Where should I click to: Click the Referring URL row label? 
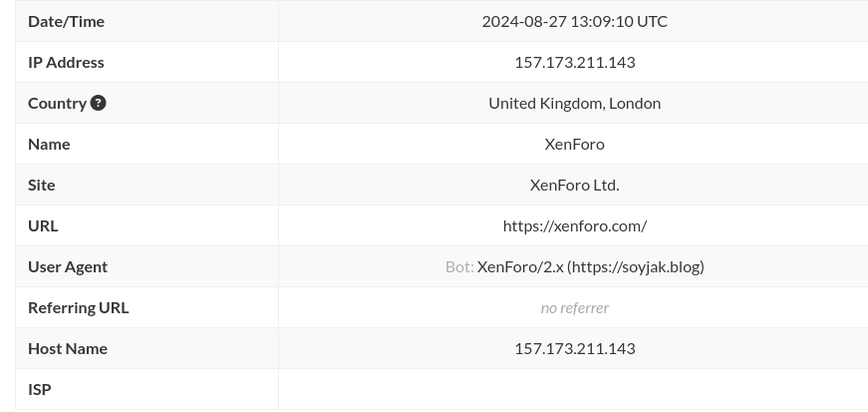pyautogui.click(x=78, y=307)
